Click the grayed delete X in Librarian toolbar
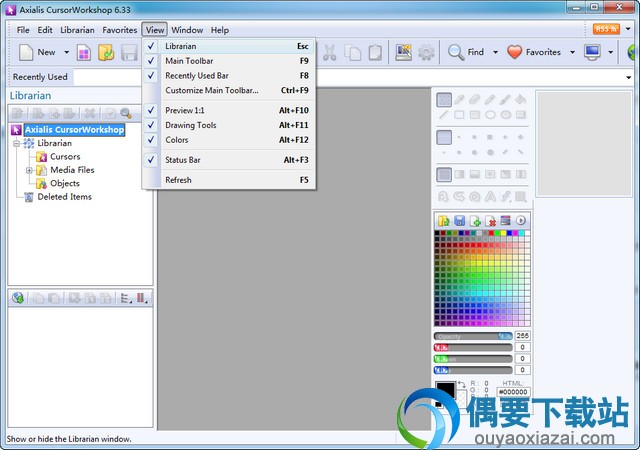Screen dimensions: 640x450 click(x=89, y=113)
